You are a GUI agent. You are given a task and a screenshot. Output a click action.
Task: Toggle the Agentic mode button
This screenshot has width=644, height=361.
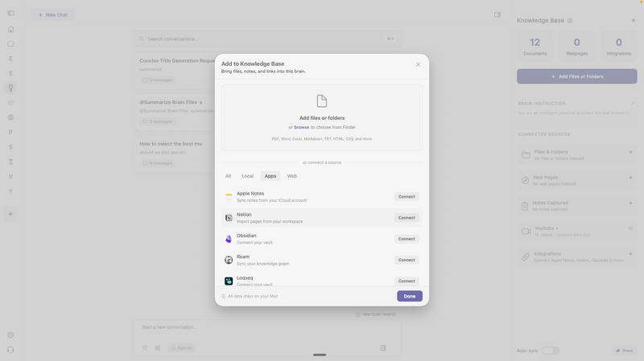pos(182,348)
